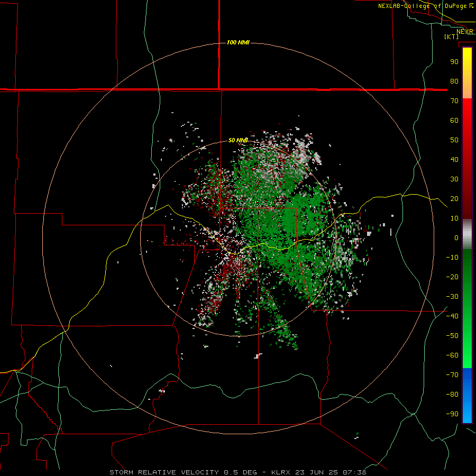Click the 30 value on the velocity scale

454,179
